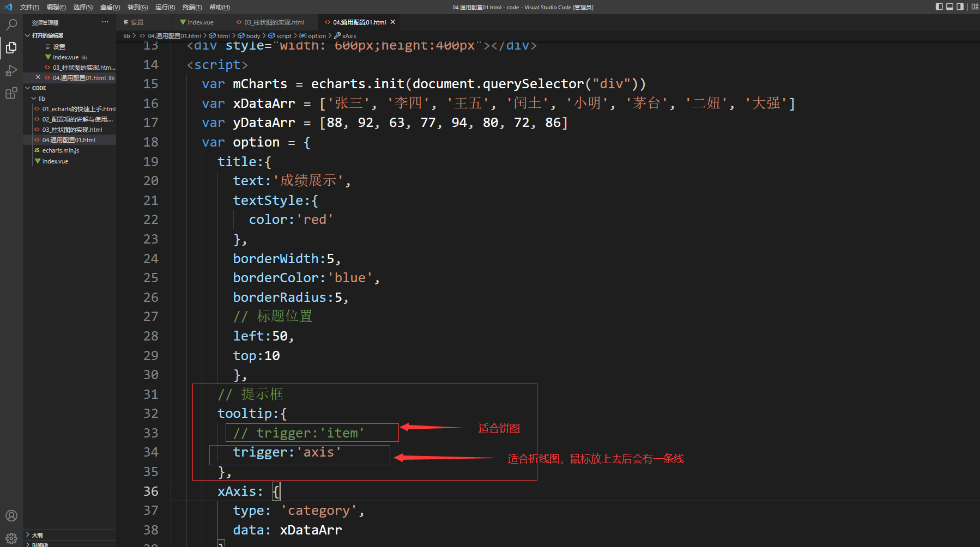Collapse the 打开的编辑器 section
The image size is (980, 547).
pyautogui.click(x=47, y=35)
